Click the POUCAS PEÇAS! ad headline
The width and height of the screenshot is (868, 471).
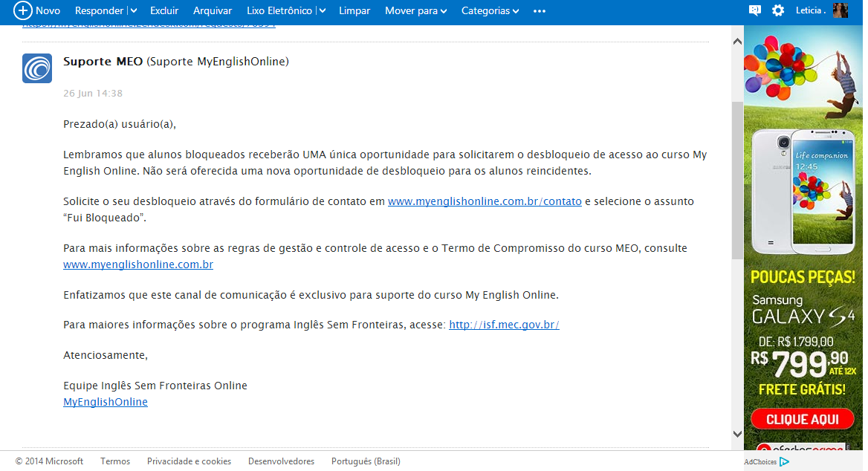click(803, 277)
